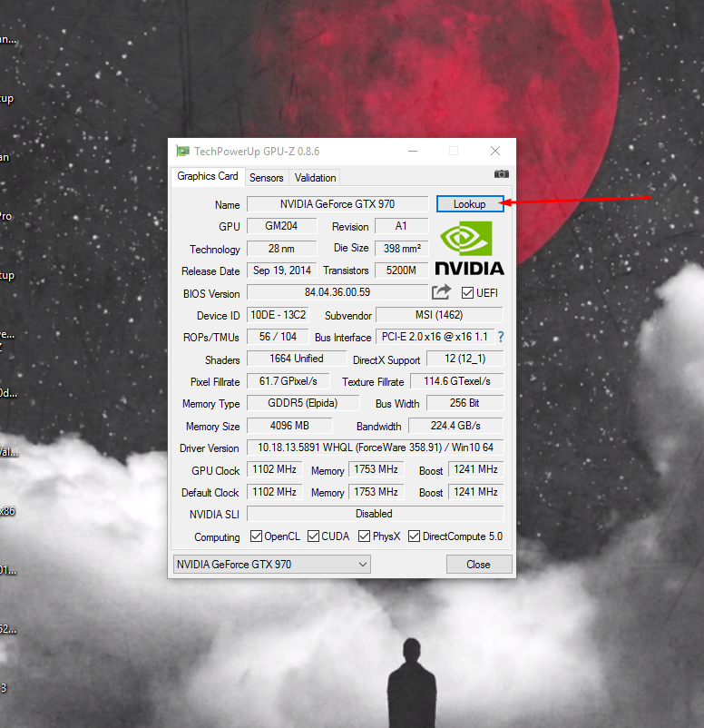Click the Pixel Fillrate value 61.7 GPixel/s
The height and width of the screenshot is (728, 704).
(x=288, y=381)
